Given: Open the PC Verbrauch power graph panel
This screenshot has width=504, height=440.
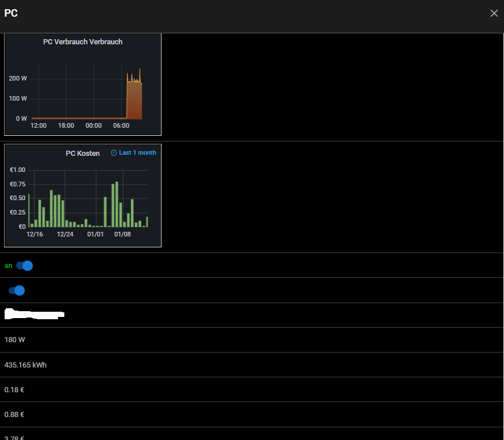Looking at the screenshot, I should (x=83, y=85).
